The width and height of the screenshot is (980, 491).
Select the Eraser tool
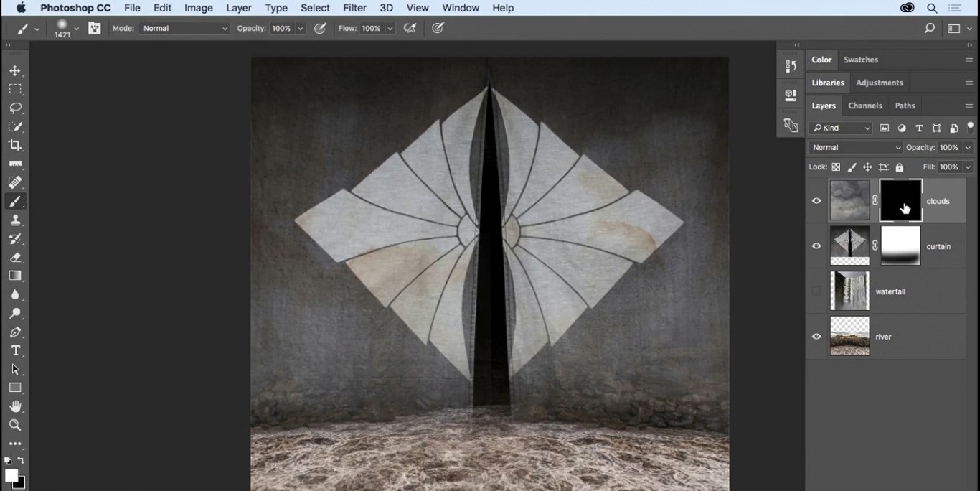(15, 258)
